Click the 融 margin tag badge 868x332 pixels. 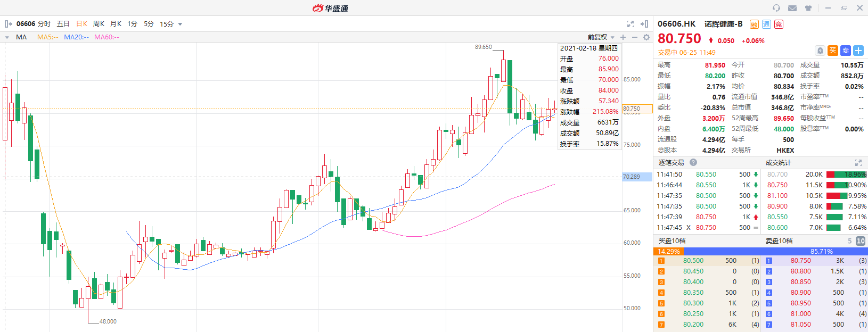coord(754,24)
